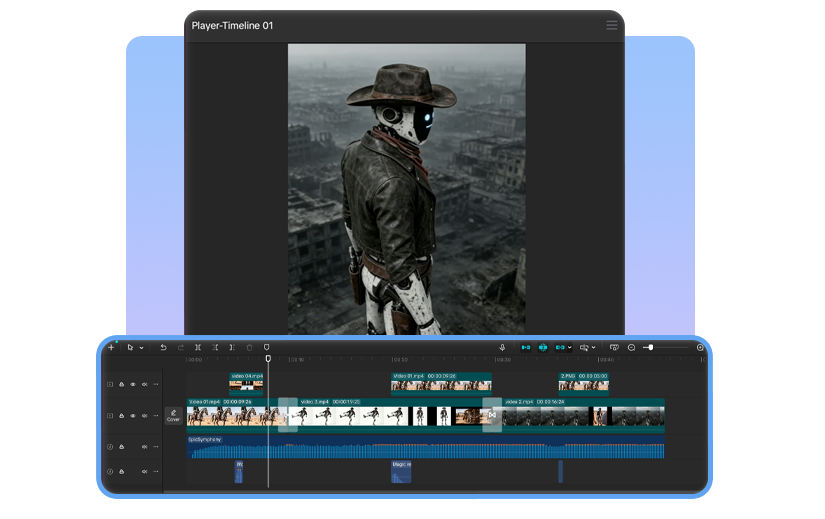825x519 pixels.
Task: Lock the bottom sound effects audio track
Action: point(122,472)
